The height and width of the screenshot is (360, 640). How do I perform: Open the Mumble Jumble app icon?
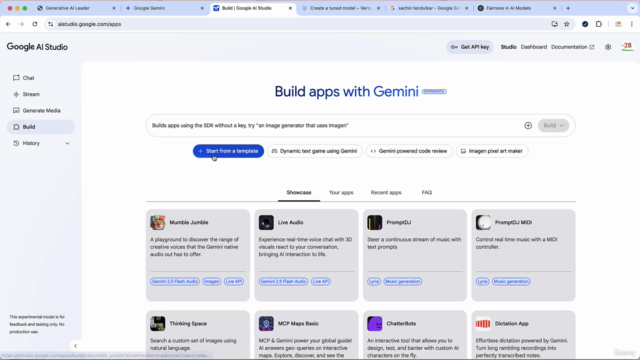coord(158,222)
